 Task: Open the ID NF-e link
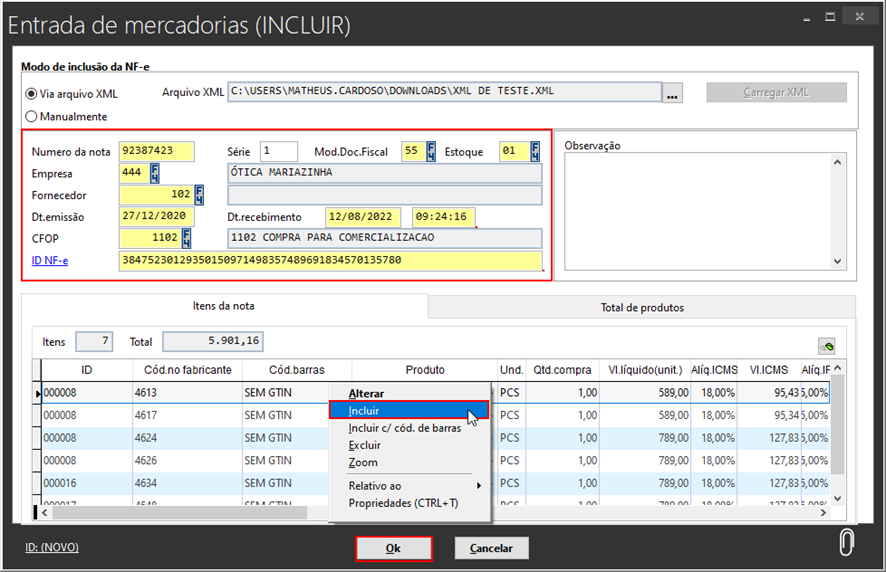(x=49, y=261)
